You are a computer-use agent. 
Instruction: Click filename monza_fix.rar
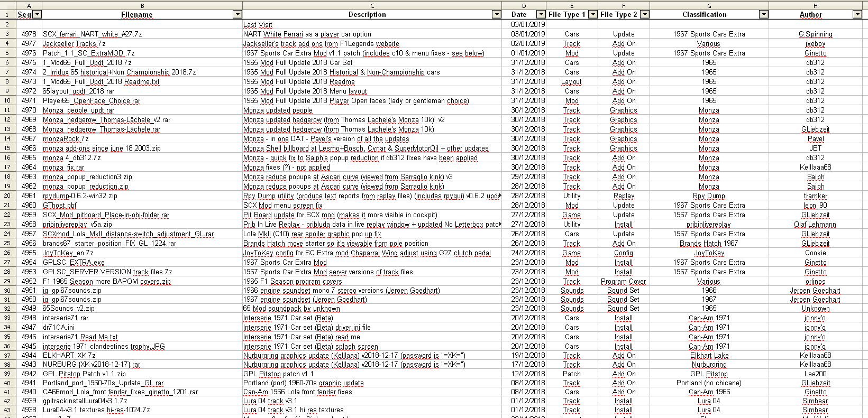click(63, 167)
